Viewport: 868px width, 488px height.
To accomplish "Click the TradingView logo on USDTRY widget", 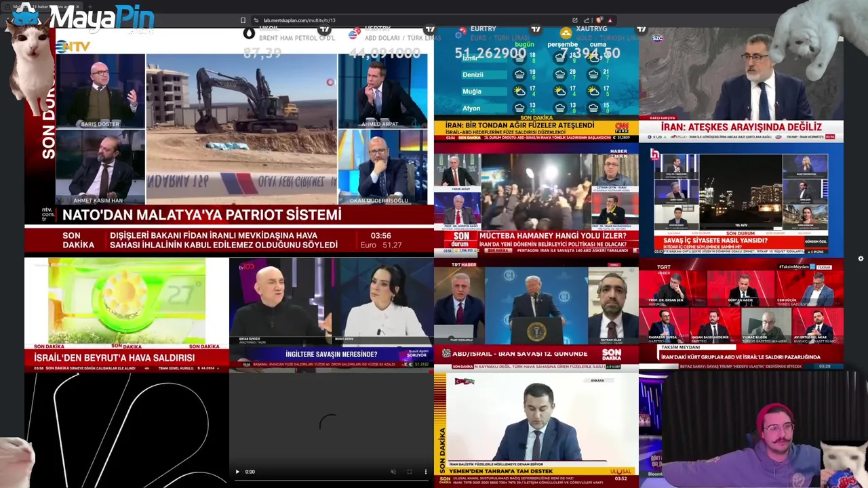I will coord(429,29).
